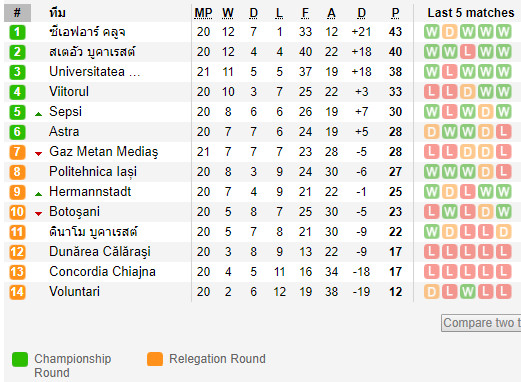
Task: Click the red down arrow beside Gaz Metan Mediaș
Action: point(39,154)
